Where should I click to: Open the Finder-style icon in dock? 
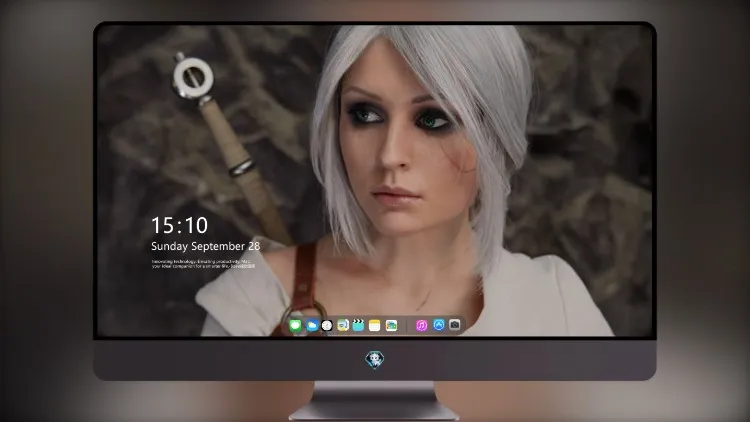pos(343,326)
